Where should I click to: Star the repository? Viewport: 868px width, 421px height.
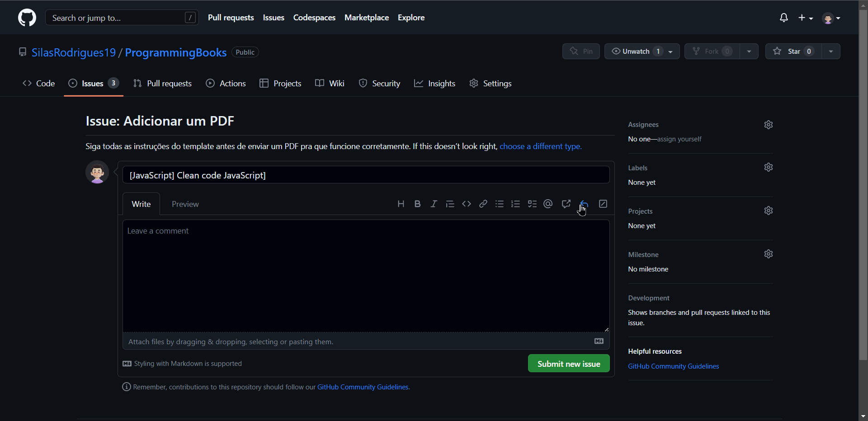click(x=793, y=51)
